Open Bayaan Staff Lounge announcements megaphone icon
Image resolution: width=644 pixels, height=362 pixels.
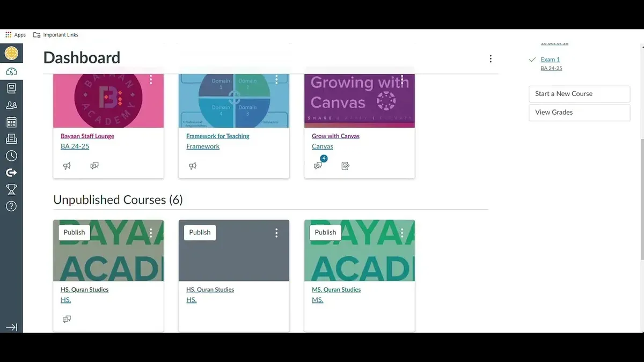67,166
